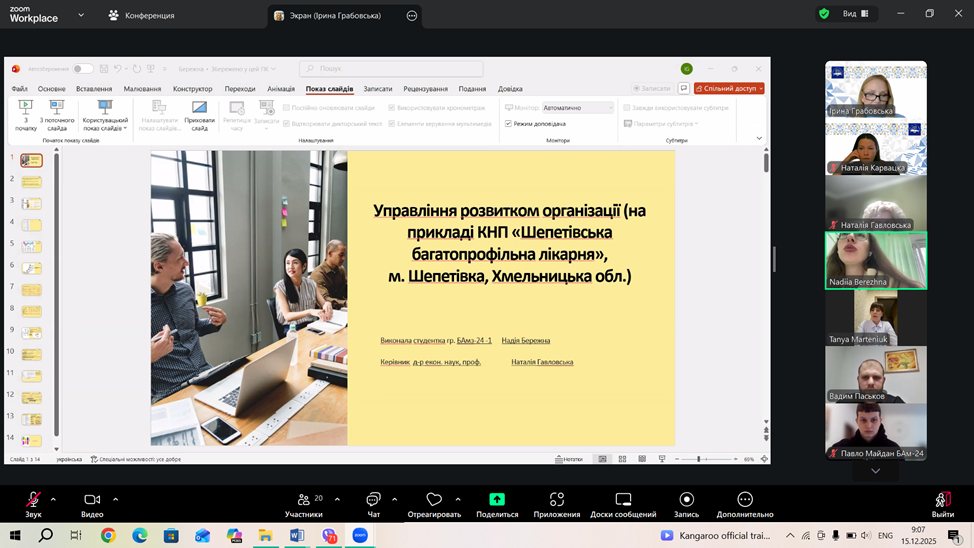Viewport: 974px width, 548px height.
Task: Click the Спільний доступ share button
Action: [729, 89]
